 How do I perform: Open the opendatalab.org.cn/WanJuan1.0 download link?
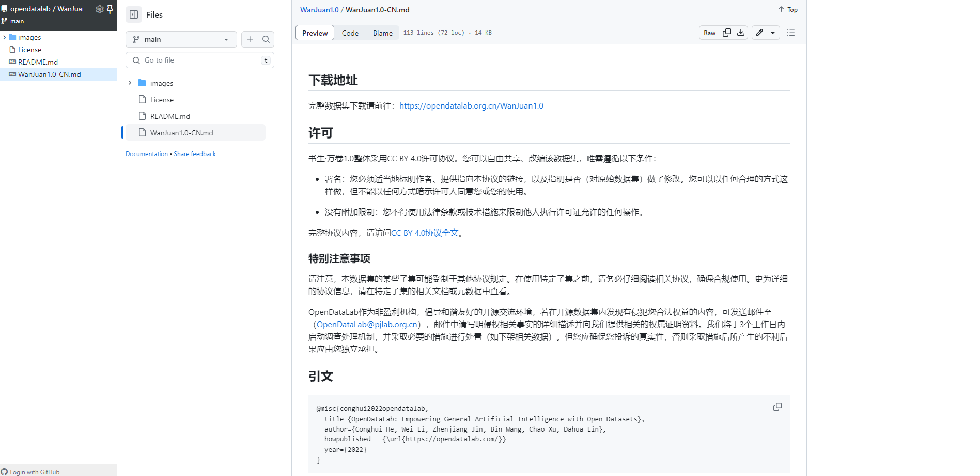pyautogui.click(x=471, y=106)
